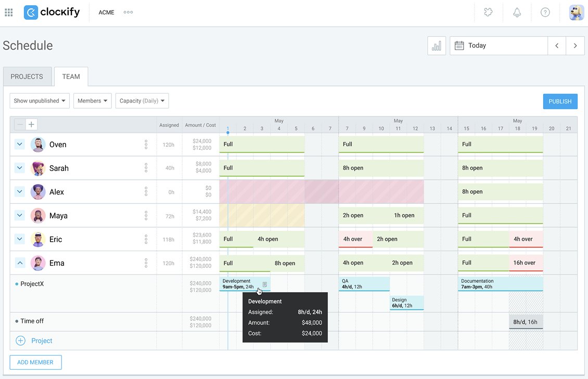This screenshot has width=588, height=379.
Task: Collapse Ema's schedule row
Action: tap(19, 263)
